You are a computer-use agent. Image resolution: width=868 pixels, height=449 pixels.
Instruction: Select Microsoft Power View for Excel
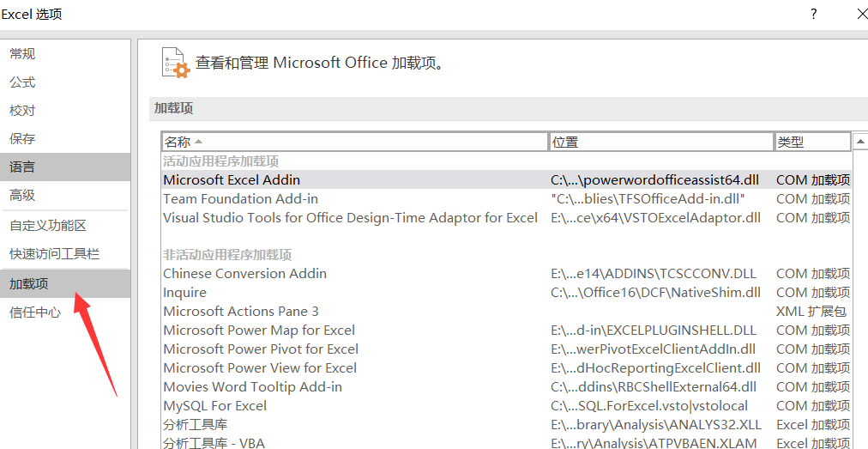pyautogui.click(x=506, y=367)
